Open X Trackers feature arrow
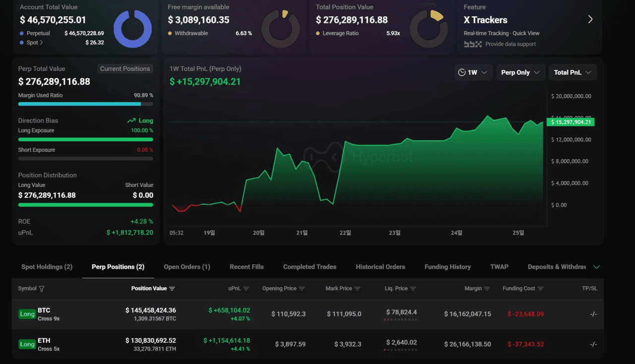Image resolution: width=635 pixels, height=364 pixels. tap(590, 19)
